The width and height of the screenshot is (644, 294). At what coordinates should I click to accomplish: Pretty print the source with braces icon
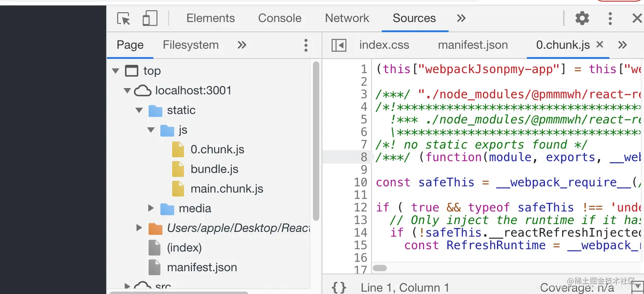[x=339, y=287]
